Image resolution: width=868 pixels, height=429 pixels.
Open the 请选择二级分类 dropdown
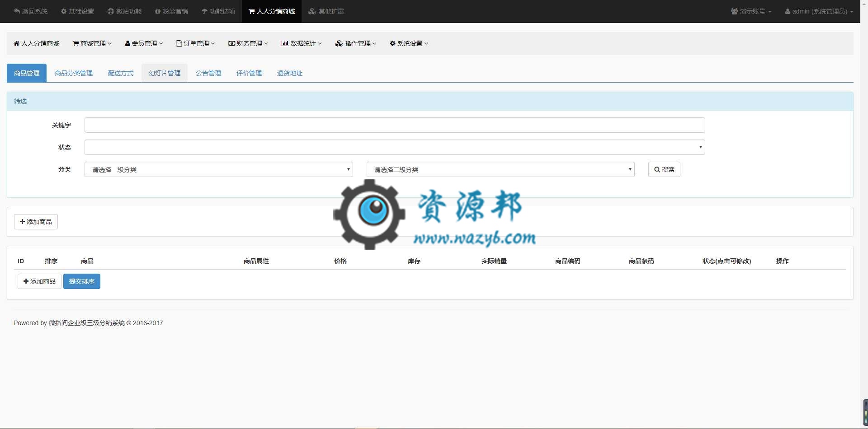500,169
